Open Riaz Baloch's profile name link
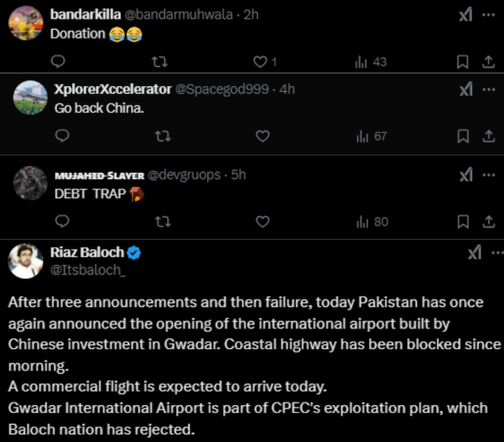 87,253
